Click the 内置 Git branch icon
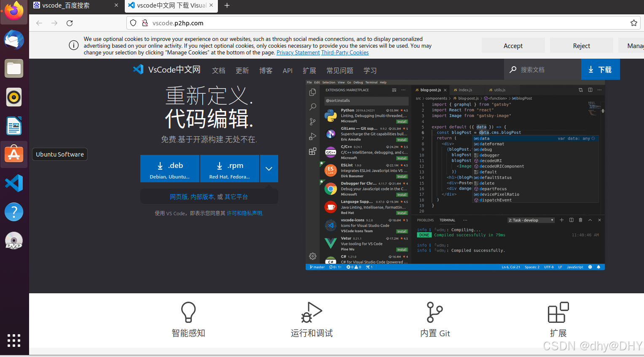Screen dimensions: 644x357 435,312
